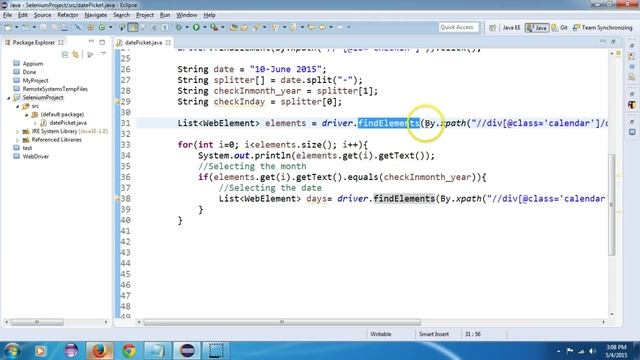Switch to the Java perspective

tap(537, 28)
